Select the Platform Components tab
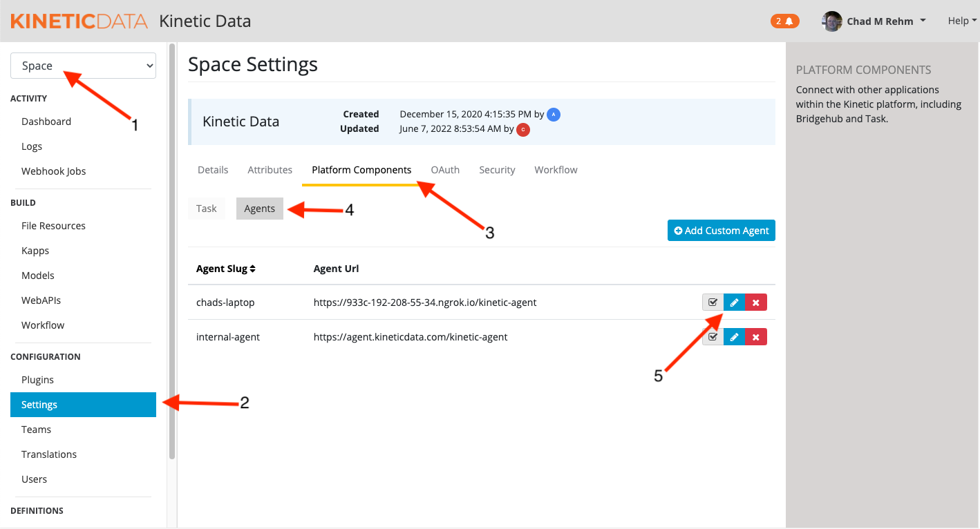Screen dimensions: 980x529 click(x=361, y=170)
